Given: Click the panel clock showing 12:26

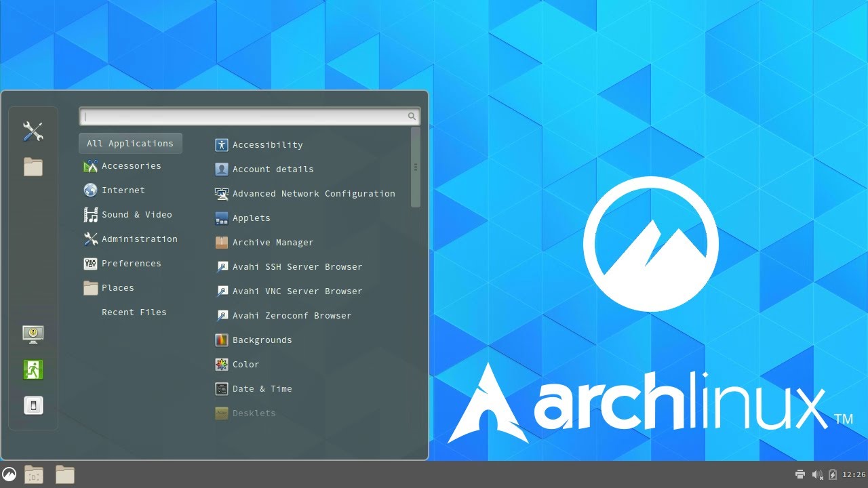Looking at the screenshot, I should 854,474.
